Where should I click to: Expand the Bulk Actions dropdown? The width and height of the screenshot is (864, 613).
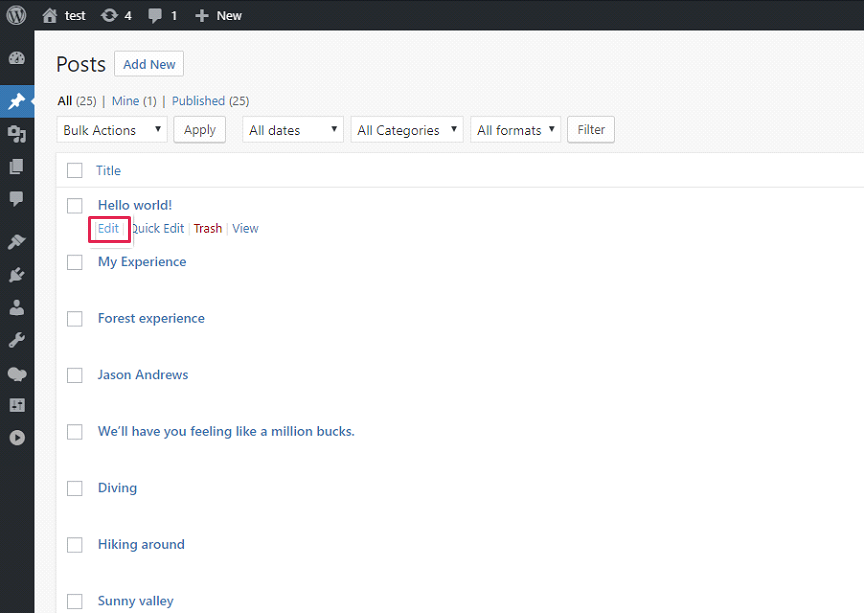[112, 130]
